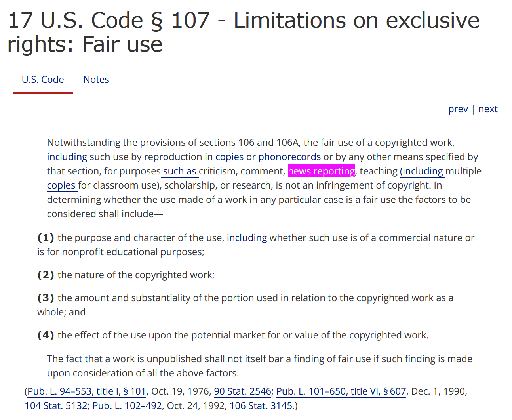
Task: Open the 'phonorecords' definition link
Action: (x=289, y=157)
